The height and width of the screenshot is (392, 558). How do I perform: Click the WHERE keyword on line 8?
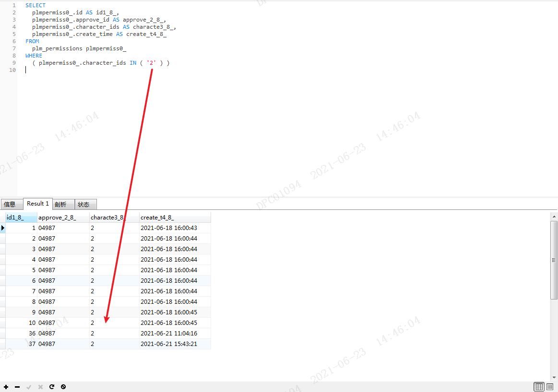(34, 56)
